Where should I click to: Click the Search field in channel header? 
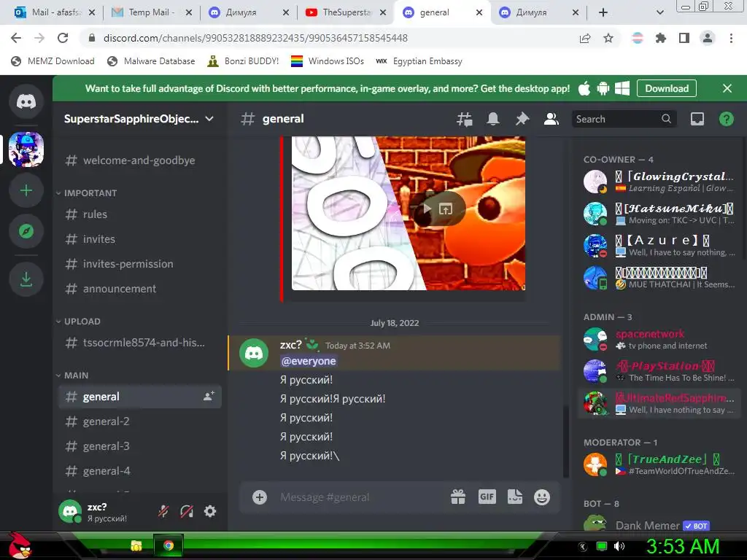point(623,119)
